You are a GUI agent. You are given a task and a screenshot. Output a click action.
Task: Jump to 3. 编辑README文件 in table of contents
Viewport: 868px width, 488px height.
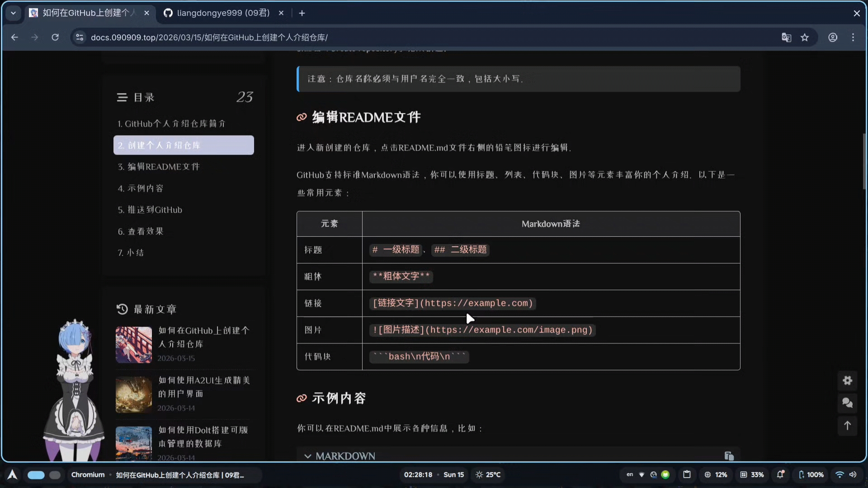pyautogui.click(x=159, y=167)
